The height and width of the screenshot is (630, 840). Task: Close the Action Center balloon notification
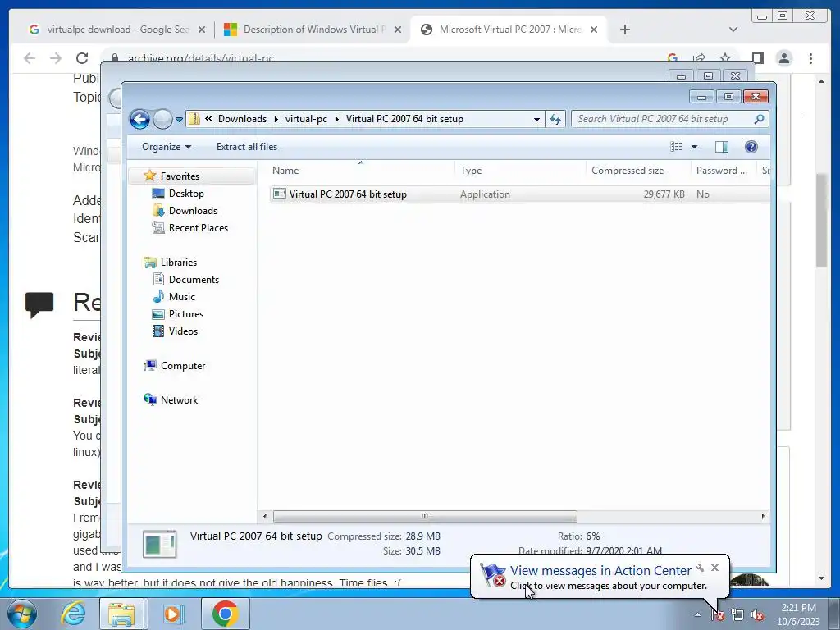714,568
